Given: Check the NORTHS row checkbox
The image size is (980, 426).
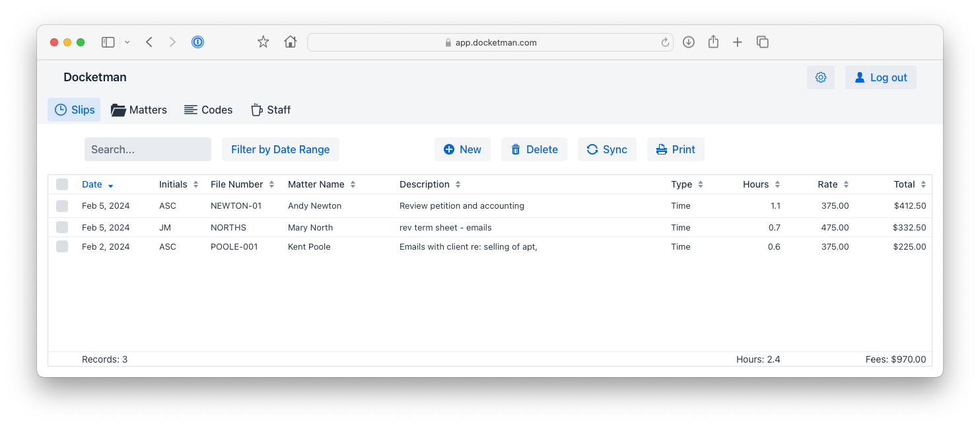Looking at the screenshot, I should click(x=62, y=227).
